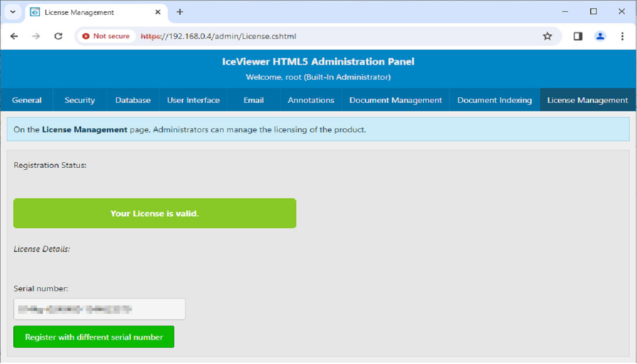Click Register with different serial number

[94, 337]
